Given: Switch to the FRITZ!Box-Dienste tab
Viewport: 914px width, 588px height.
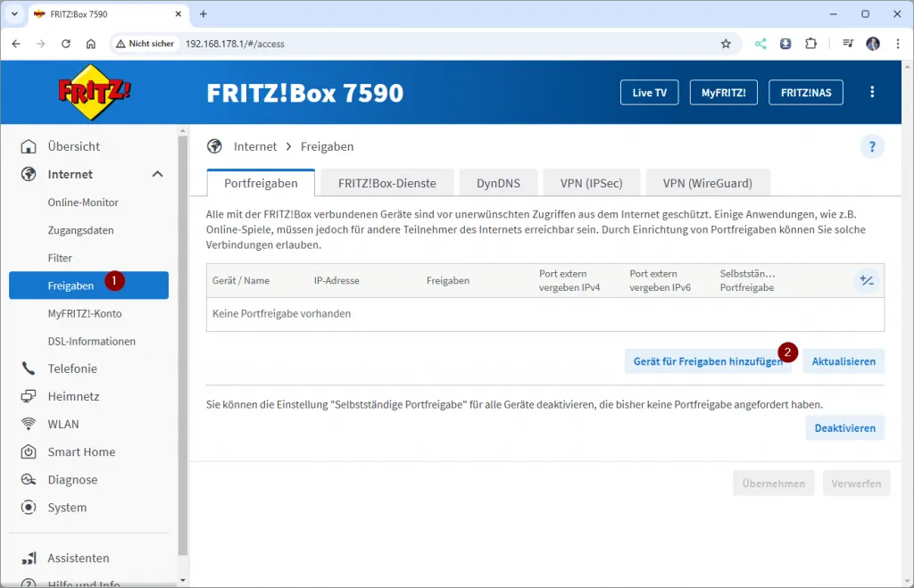Looking at the screenshot, I should point(386,183).
